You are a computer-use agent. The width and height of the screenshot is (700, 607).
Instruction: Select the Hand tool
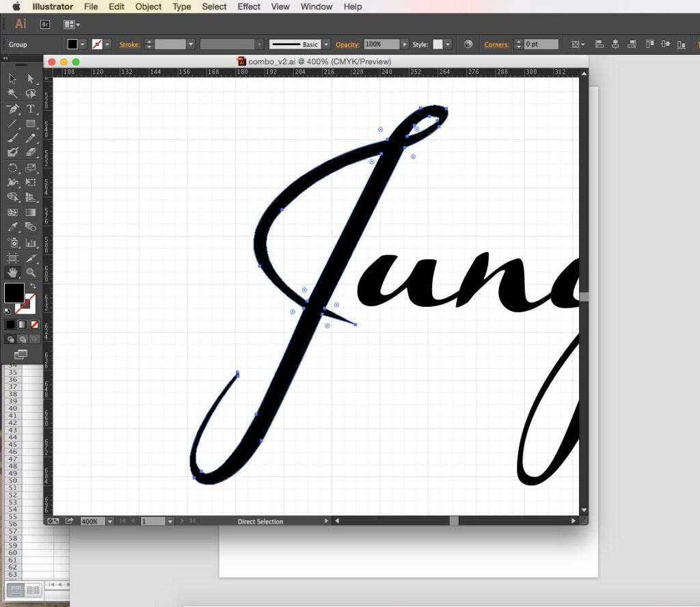pyautogui.click(x=12, y=273)
